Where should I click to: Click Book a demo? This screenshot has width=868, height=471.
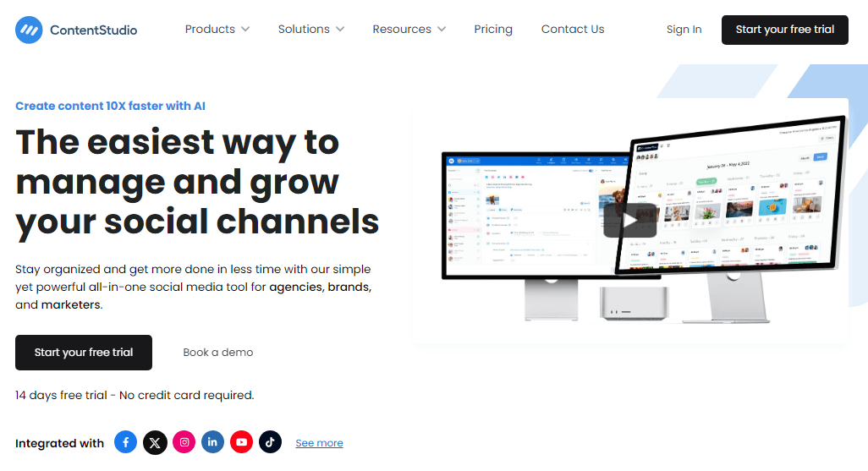218,353
